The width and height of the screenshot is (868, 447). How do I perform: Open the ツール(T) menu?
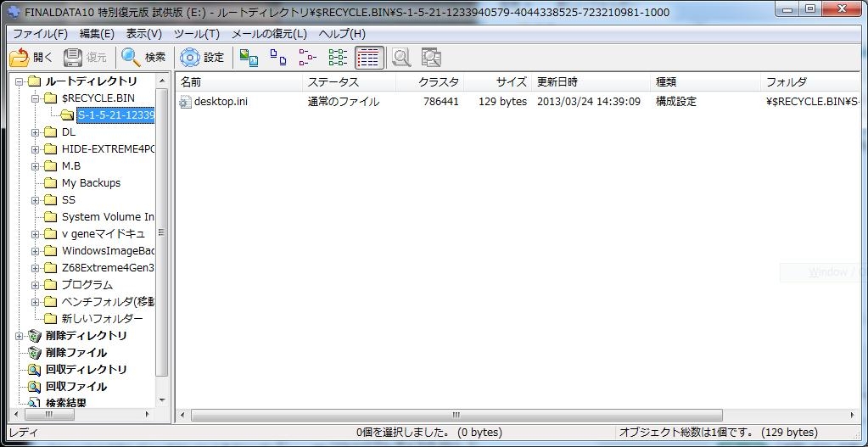click(x=197, y=34)
